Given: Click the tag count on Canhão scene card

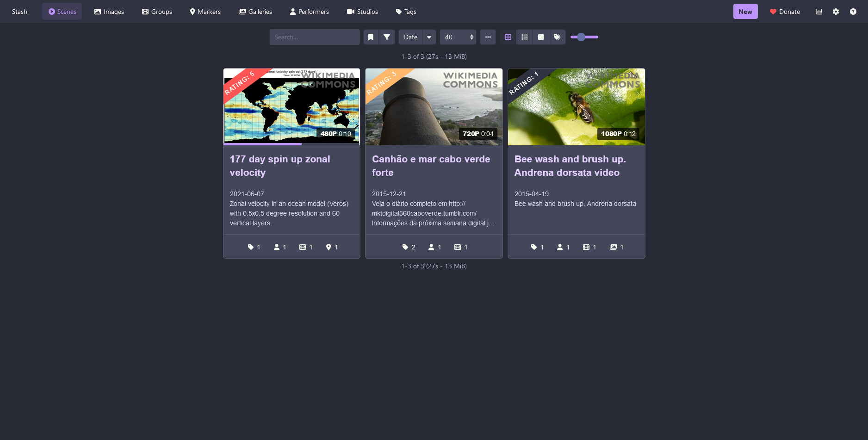Looking at the screenshot, I should pyautogui.click(x=409, y=247).
